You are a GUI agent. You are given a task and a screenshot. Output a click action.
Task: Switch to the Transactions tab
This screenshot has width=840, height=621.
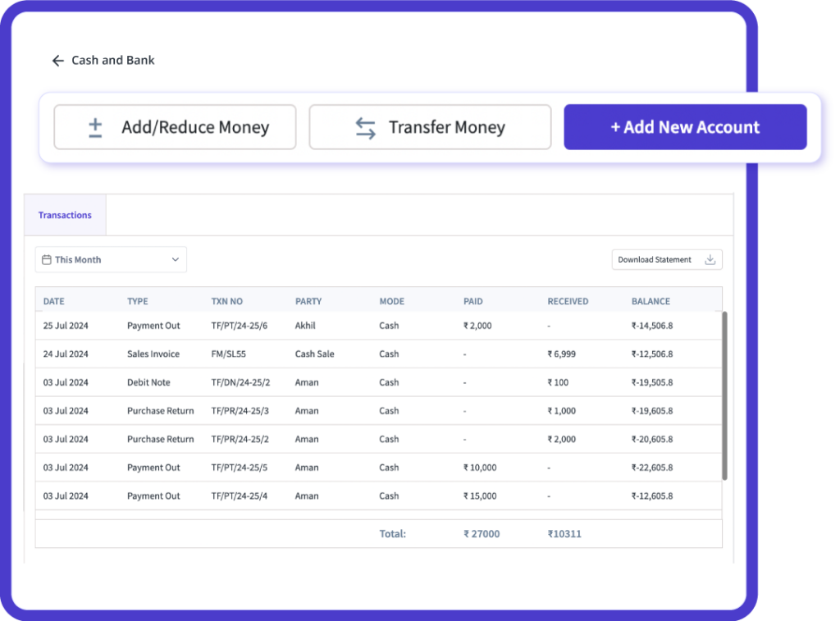(x=65, y=214)
